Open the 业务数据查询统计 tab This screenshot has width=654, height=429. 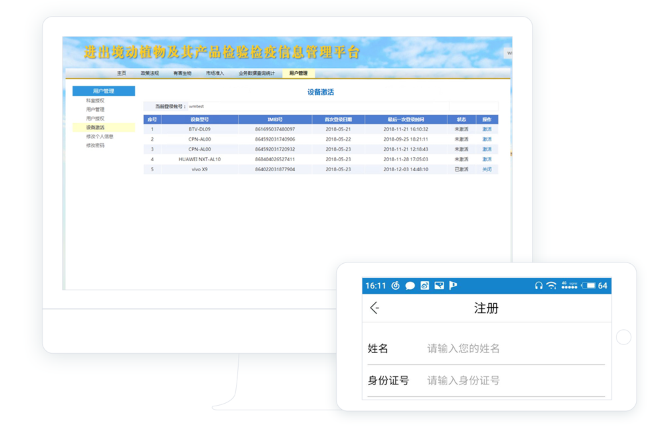tap(256, 73)
